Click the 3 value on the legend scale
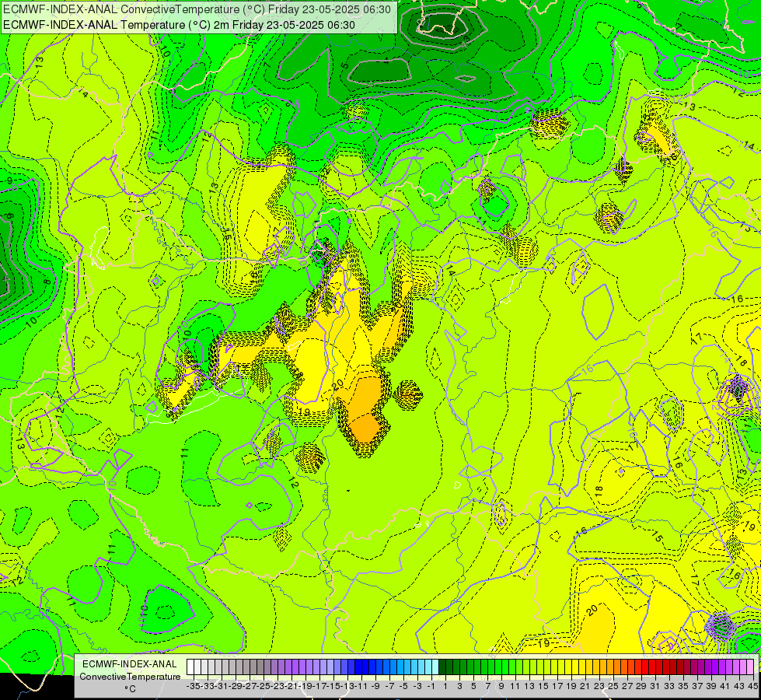Screen dimensions: 761x700 pos(459,686)
